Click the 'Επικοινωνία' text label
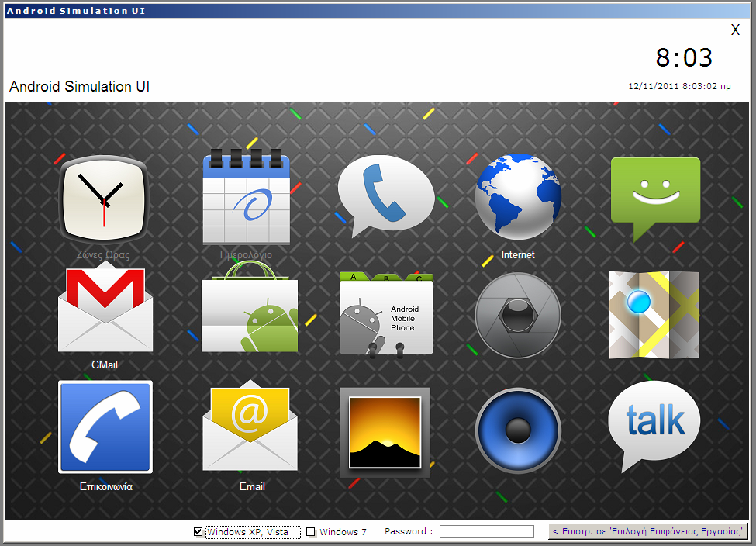The width and height of the screenshot is (756, 546). 106,487
